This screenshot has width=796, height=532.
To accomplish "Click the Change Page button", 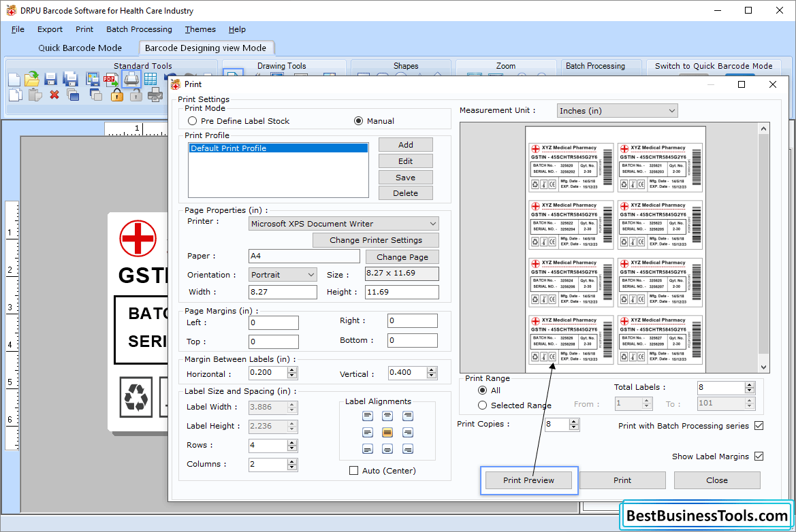I will click(402, 256).
